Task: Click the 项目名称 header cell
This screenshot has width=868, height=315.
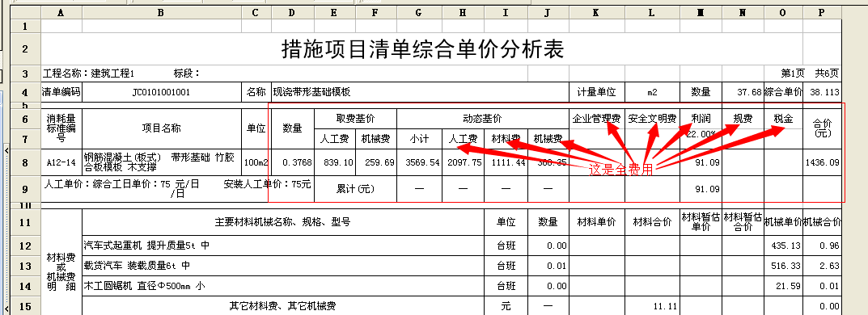Action: [x=162, y=128]
